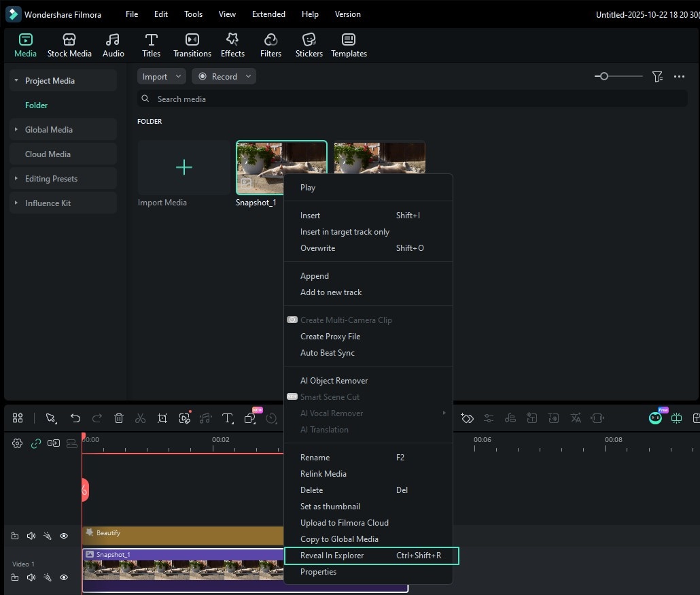The height and width of the screenshot is (595, 700).
Task: Select the Stickers panel
Action: [x=309, y=44]
